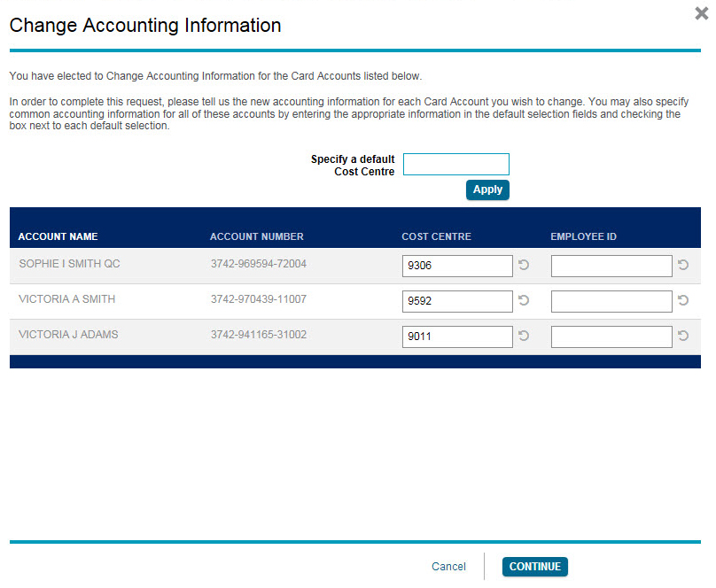This screenshot has height=588, width=716.
Task: Click the Apply button
Action: 487,190
